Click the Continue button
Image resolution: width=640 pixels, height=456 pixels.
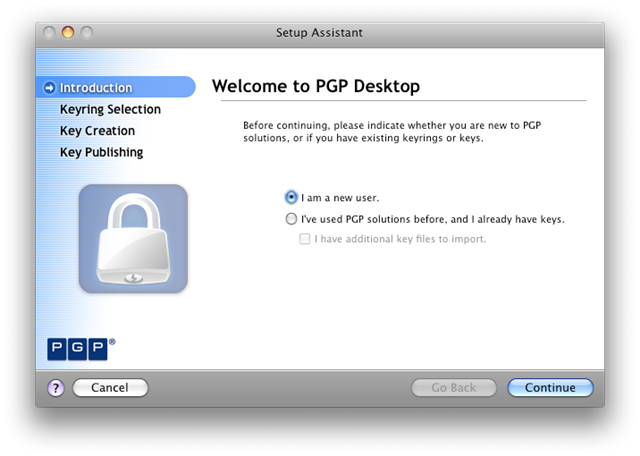click(550, 387)
